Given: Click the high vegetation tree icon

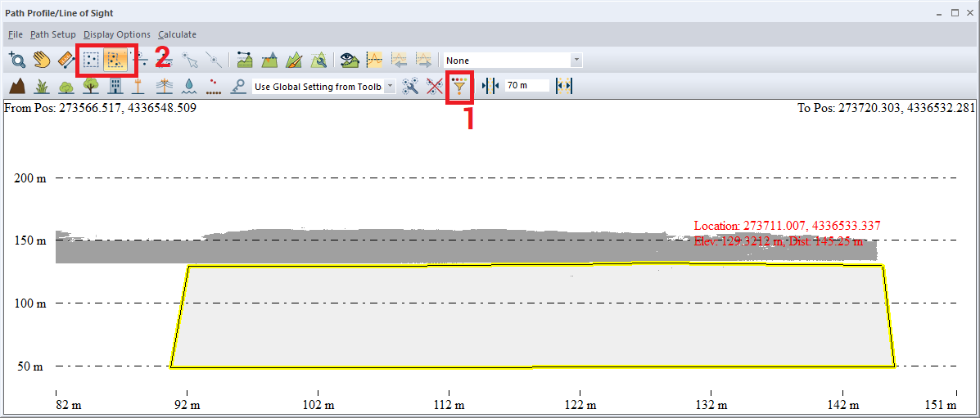Looking at the screenshot, I should click(91, 86).
